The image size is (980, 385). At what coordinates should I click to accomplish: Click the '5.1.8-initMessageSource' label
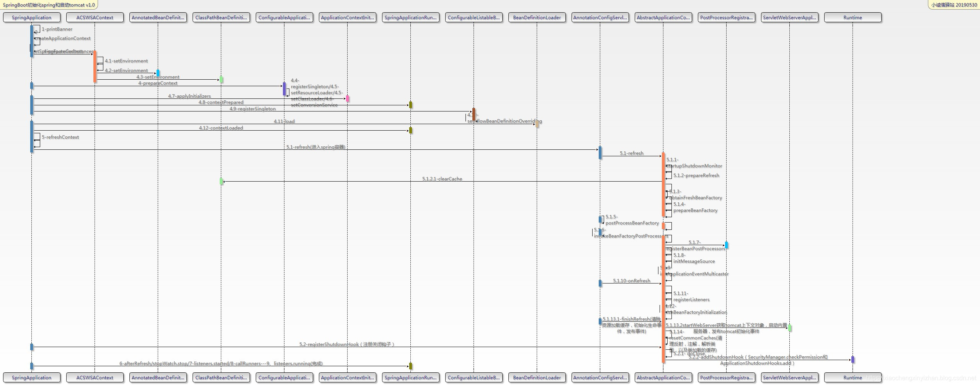[x=694, y=258]
